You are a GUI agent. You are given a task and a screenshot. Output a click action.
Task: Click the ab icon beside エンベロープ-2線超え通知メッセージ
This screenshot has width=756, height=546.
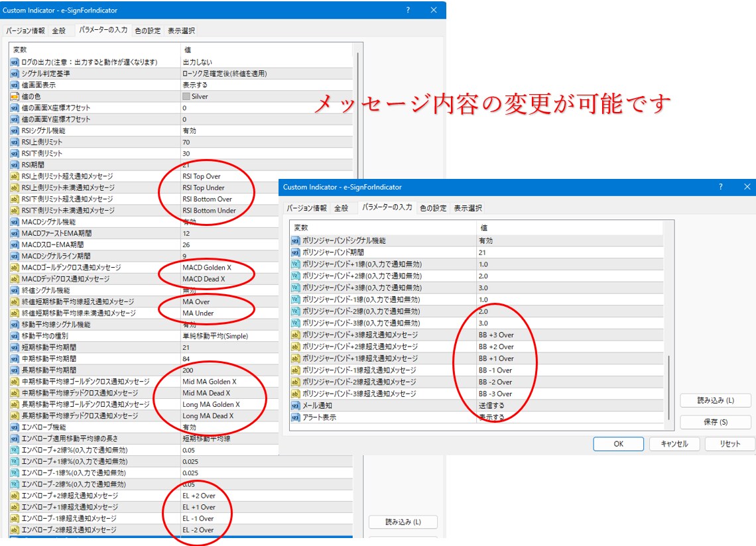pos(15,529)
